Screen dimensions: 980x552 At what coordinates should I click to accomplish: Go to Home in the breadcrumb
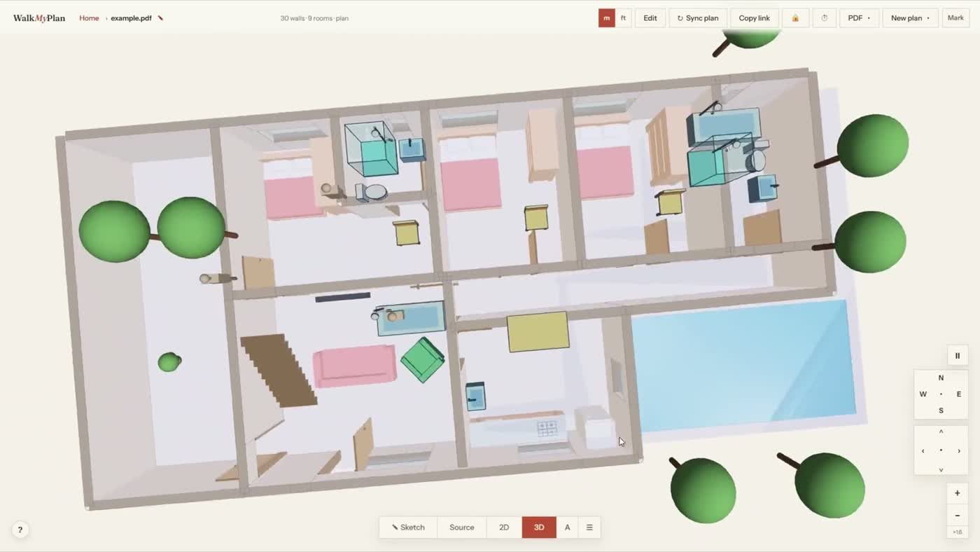(89, 18)
